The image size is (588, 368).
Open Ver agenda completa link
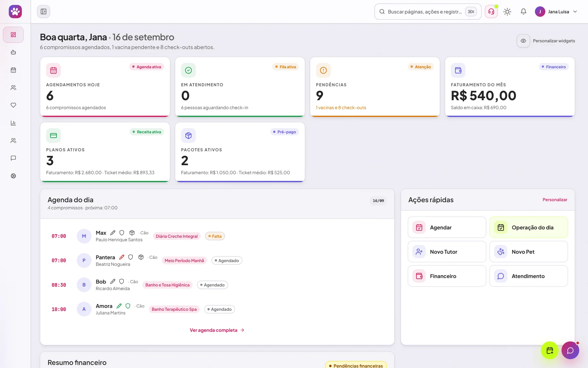217,330
